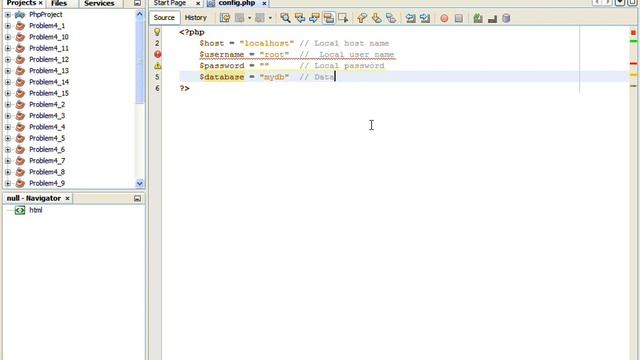Screen dimensions: 640x360
Task: Click the Problem4_7 project icon
Action: point(20,161)
